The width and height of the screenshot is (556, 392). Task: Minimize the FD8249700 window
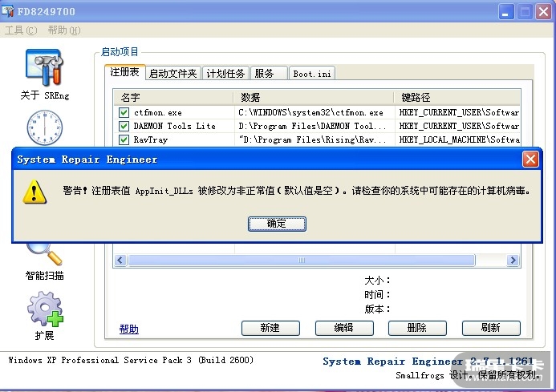click(x=506, y=12)
